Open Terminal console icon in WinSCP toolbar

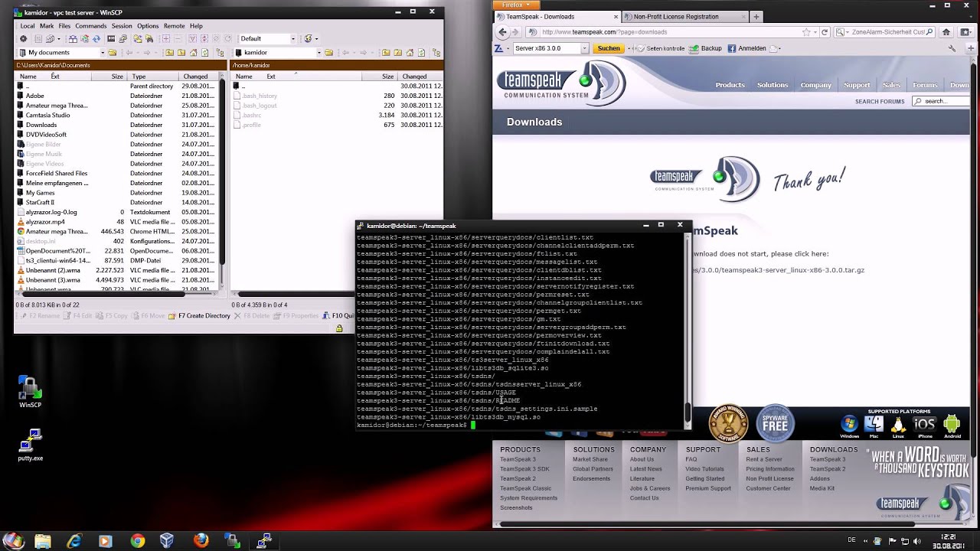pos(111,38)
